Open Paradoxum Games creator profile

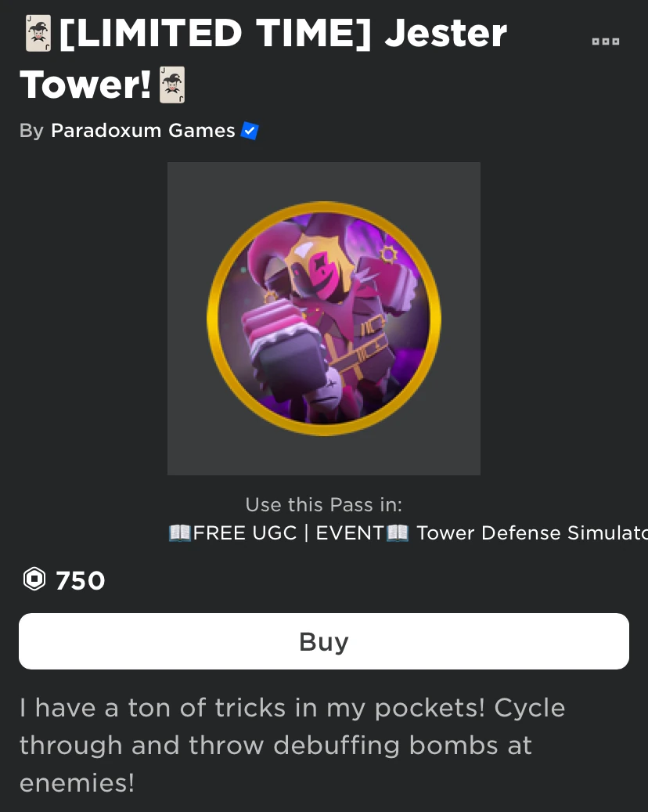(x=143, y=131)
